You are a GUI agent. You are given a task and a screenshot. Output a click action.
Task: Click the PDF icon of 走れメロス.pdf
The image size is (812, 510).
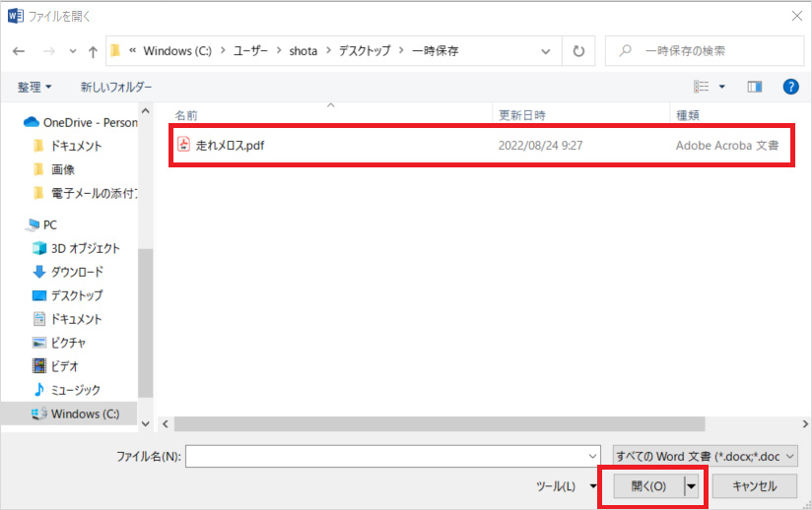[x=184, y=145]
